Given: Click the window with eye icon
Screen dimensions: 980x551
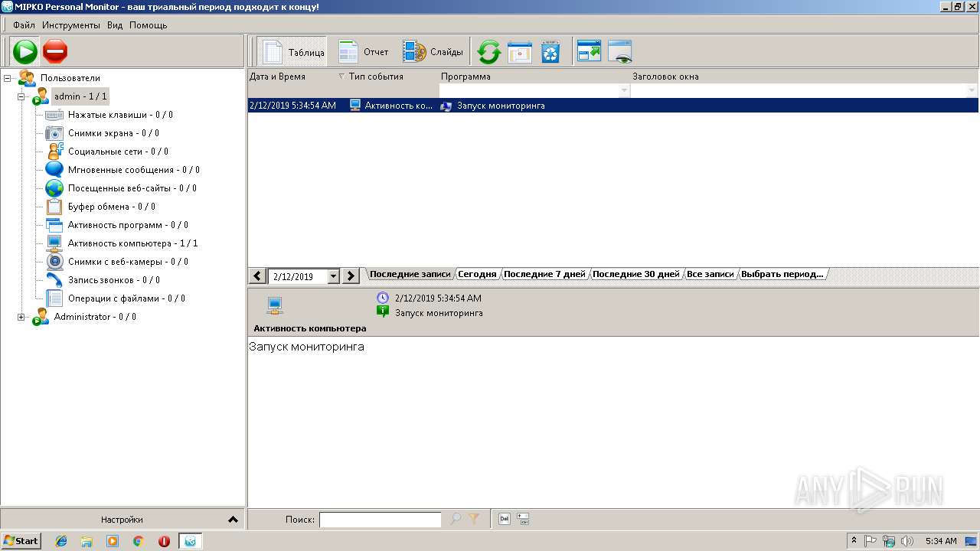Looking at the screenshot, I should [x=619, y=52].
